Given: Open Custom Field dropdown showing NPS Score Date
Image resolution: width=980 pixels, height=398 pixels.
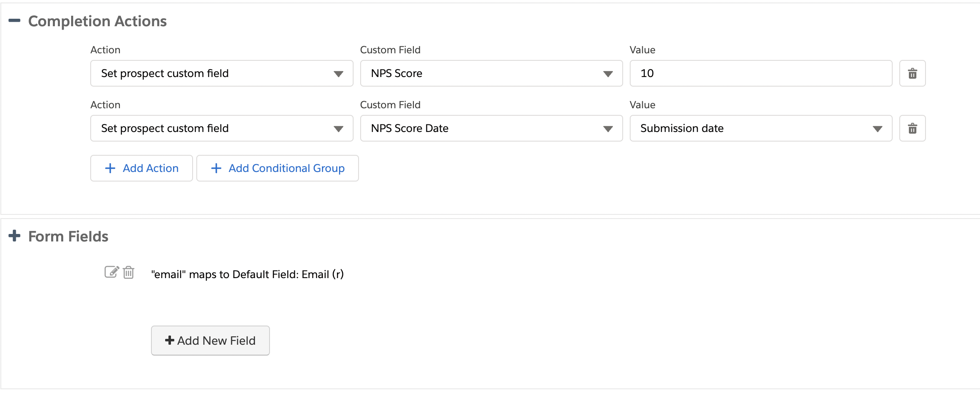Looking at the screenshot, I should click(x=491, y=128).
